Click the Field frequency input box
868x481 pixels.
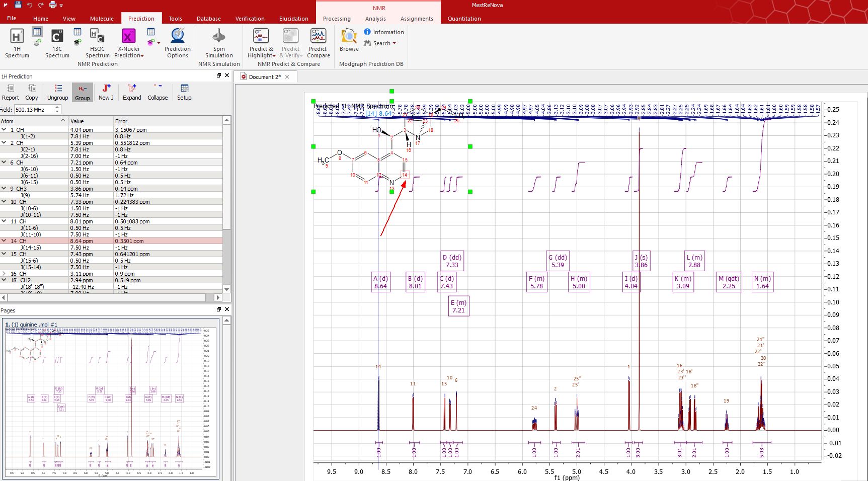33,109
